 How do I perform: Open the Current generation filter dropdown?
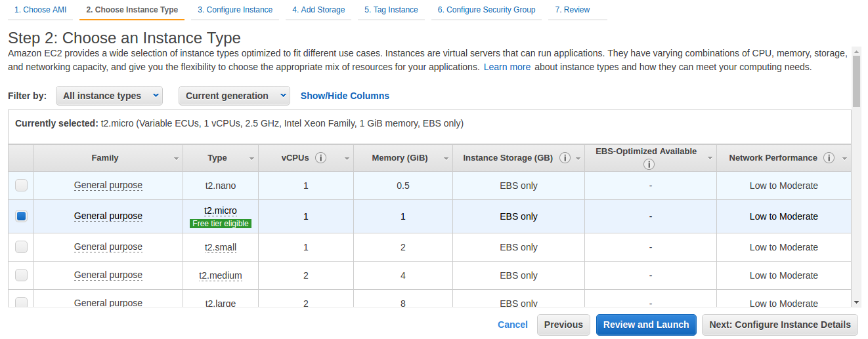point(234,96)
